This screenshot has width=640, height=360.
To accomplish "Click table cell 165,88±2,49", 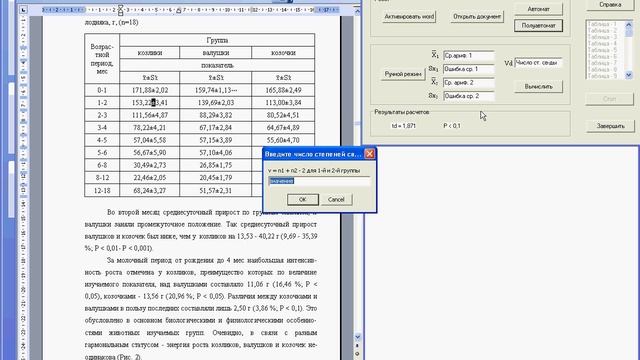I will (x=283, y=90).
